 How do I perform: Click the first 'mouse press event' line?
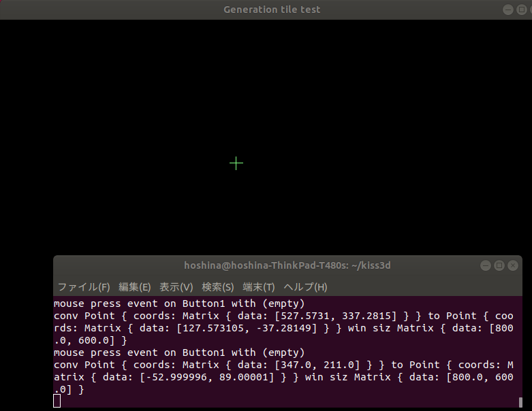click(179, 303)
